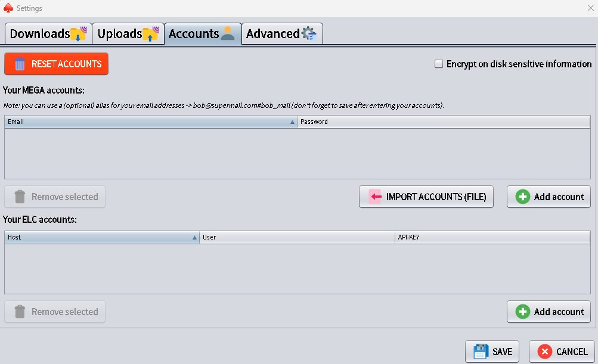598x364 pixels.
Task: Click the Downloads folder icon
Action: (x=79, y=34)
